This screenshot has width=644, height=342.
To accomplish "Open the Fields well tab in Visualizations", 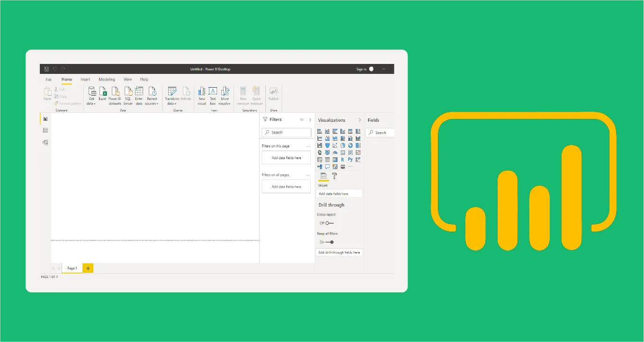I will pyautogui.click(x=324, y=176).
